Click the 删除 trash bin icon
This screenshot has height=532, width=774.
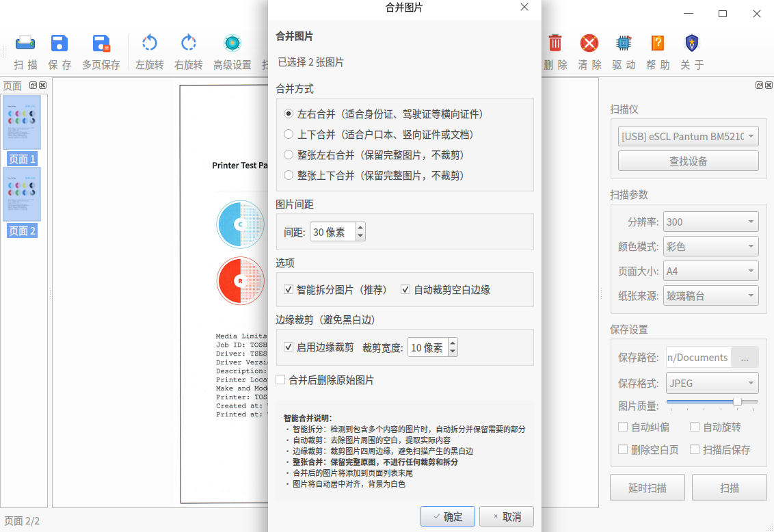coord(555,44)
